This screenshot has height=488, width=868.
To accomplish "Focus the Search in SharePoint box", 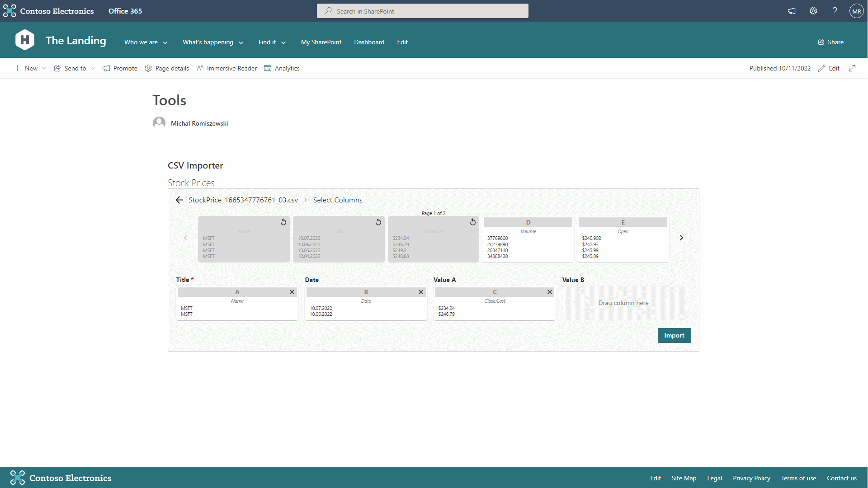I will (x=422, y=11).
